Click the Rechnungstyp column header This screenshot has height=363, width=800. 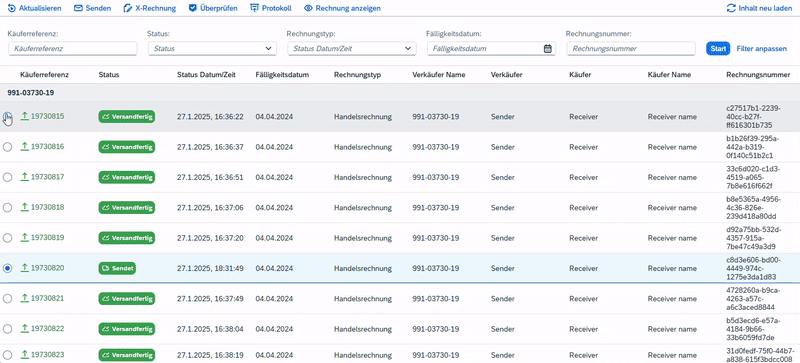[357, 75]
